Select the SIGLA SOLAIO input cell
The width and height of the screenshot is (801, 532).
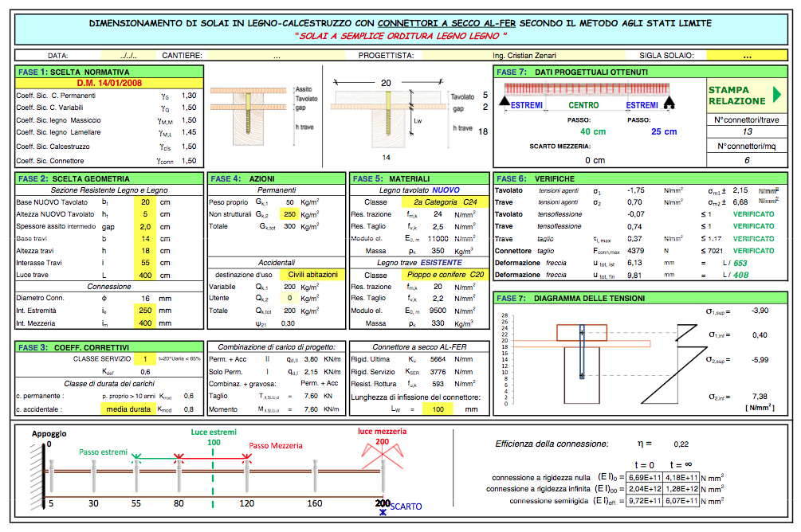point(747,55)
